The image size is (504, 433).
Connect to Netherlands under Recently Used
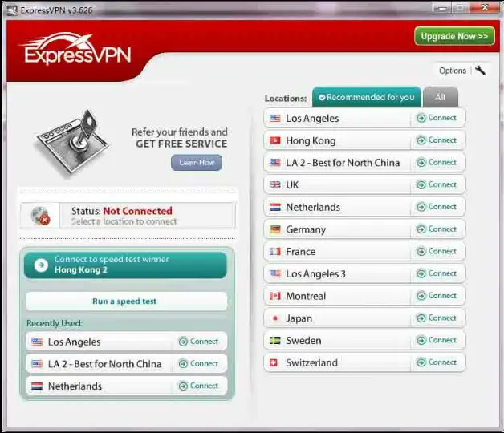click(x=199, y=386)
